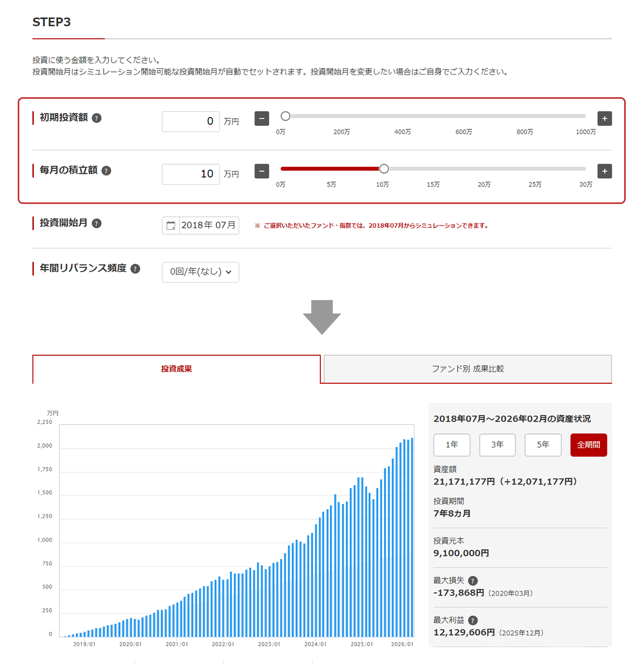Click help icon next to 最大利益
The height and width of the screenshot is (664, 644).
tap(473, 621)
